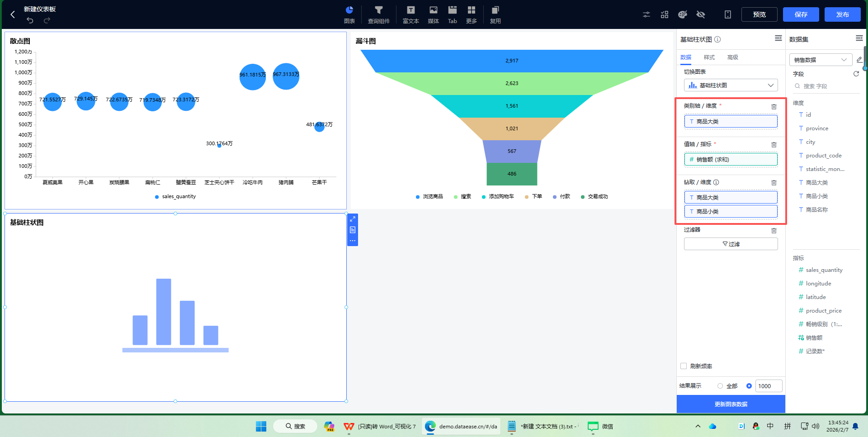The height and width of the screenshot is (437, 868).
Task: Click info icon next to 基础柱状图 title
Action: 717,39
